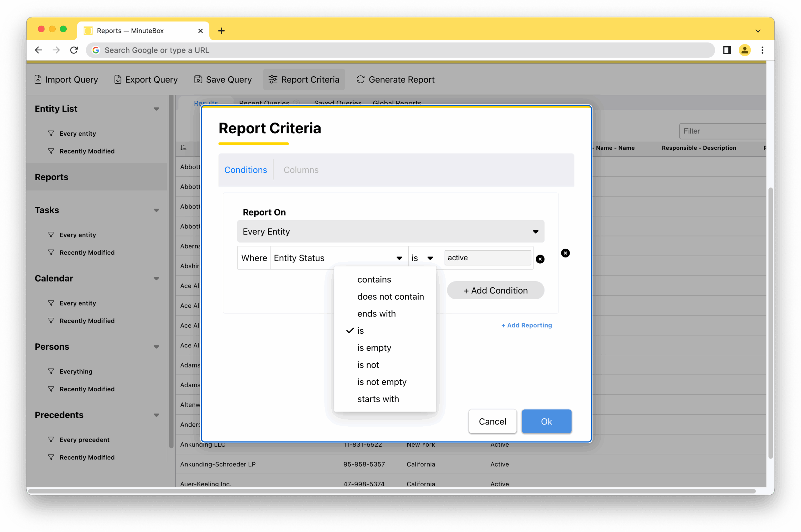Switch to the Columns tab
The height and width of the screenshot is (532, 801).
(301, 170)
